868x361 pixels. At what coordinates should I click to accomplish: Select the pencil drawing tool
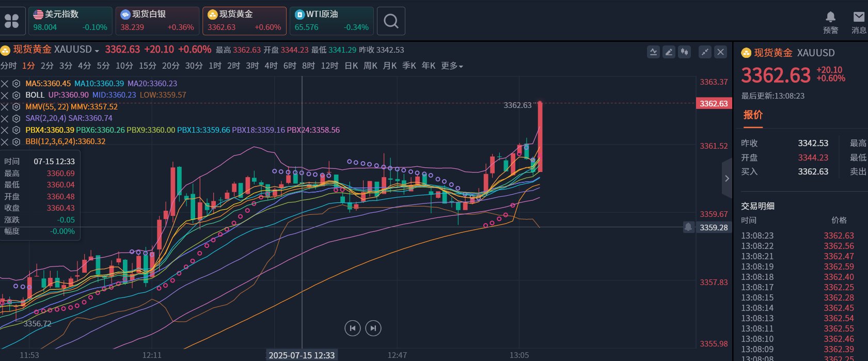(x=669, y=52)
